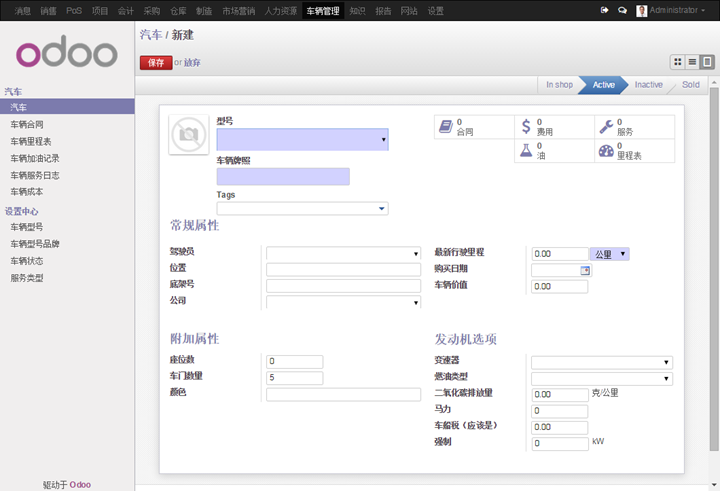This screenshot has width=720, height=491.
Task: Click the 底架号 chassis number field
Action: pyautogui.click(x=343, y=286)
